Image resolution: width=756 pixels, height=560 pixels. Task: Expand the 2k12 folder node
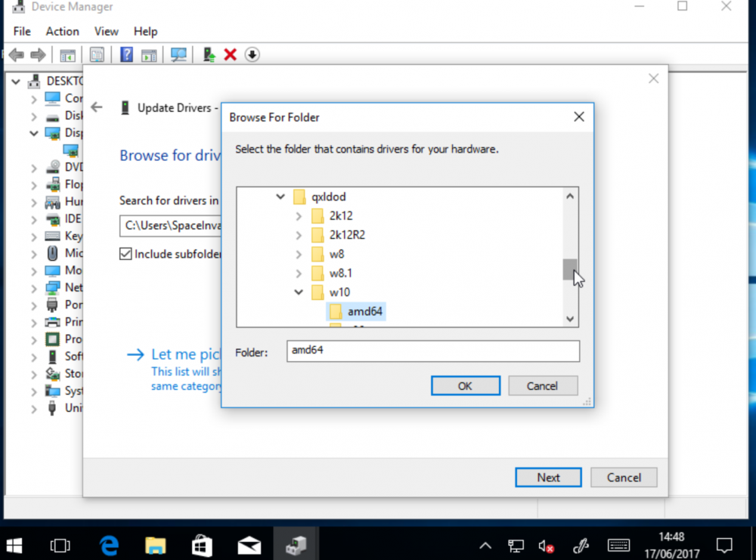point(299,216)
